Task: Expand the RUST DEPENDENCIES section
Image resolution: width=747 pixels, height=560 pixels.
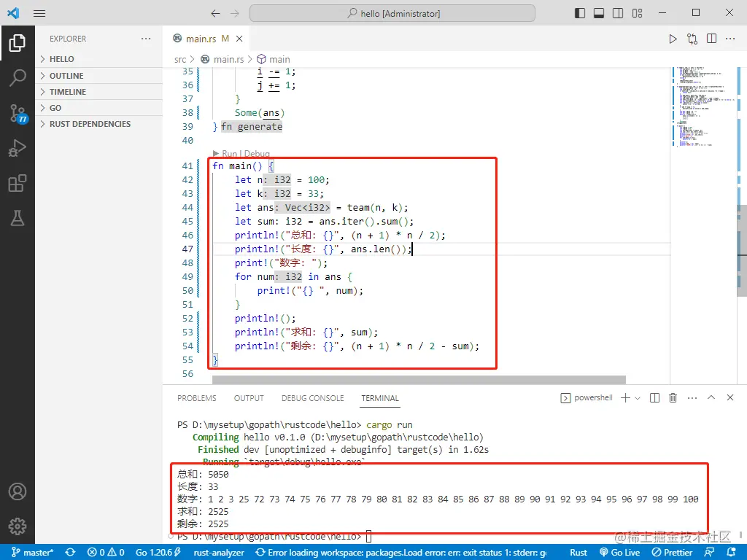Action: coord(98,124)
